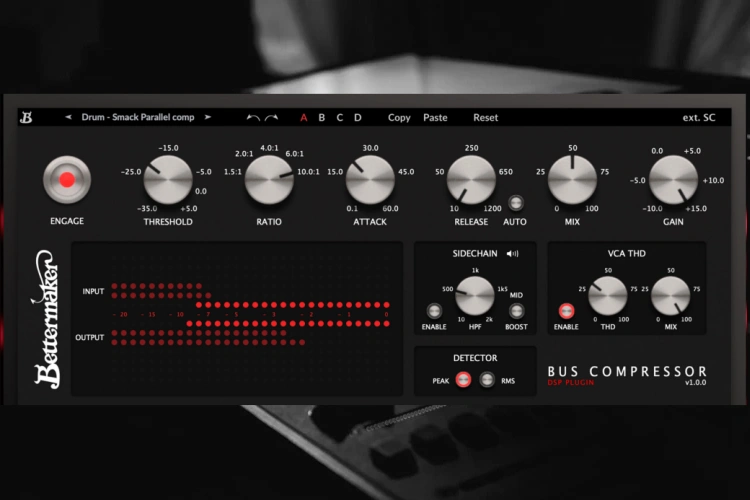
Task: Click the THRESHOLD knob
Action: tap(168, 180)
